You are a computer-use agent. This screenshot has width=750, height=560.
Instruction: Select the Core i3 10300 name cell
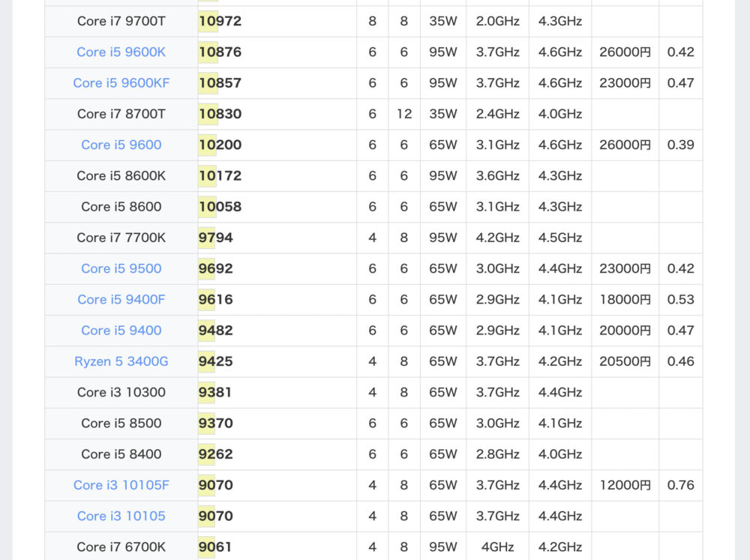point(121,393)
